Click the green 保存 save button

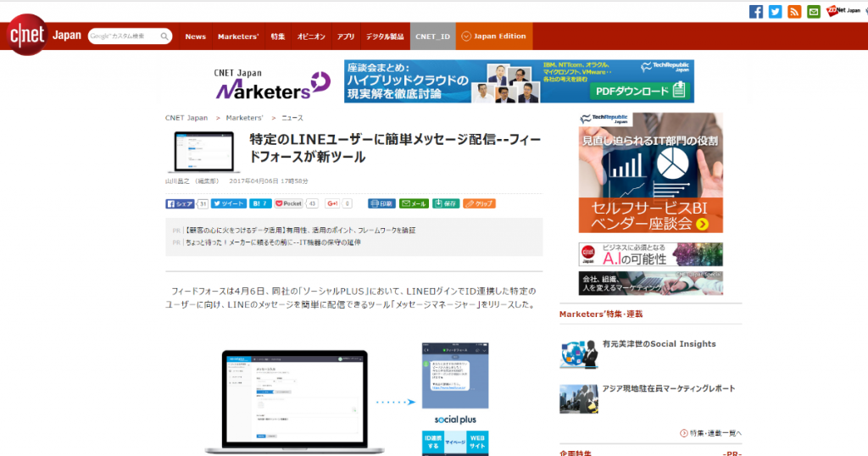coord(446,203)
